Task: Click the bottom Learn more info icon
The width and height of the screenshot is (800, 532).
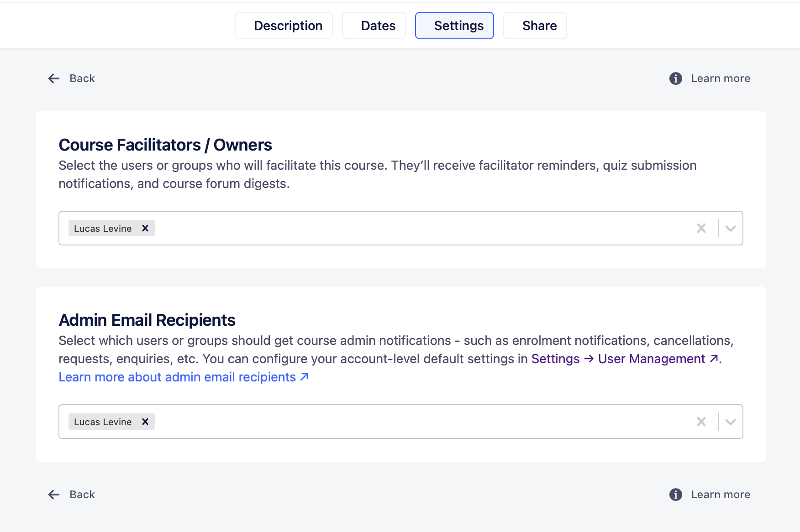Action: tap(675, 495)
